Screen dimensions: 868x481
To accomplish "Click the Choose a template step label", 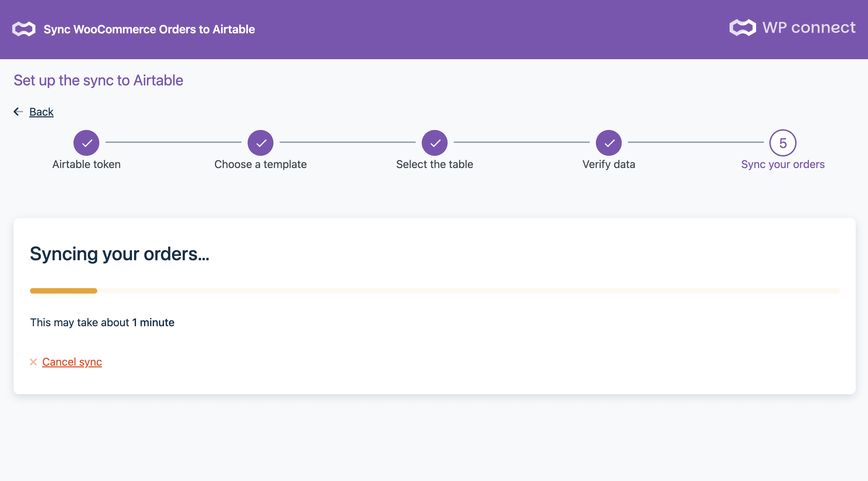I will tap(261, 164).
